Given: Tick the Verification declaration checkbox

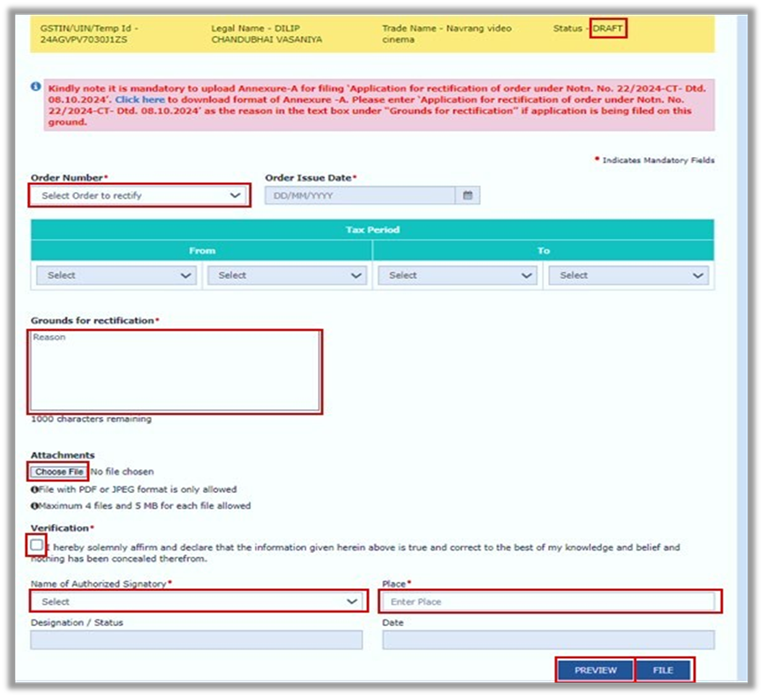Looking at the screenshot, I should click(x=37, y=545).
